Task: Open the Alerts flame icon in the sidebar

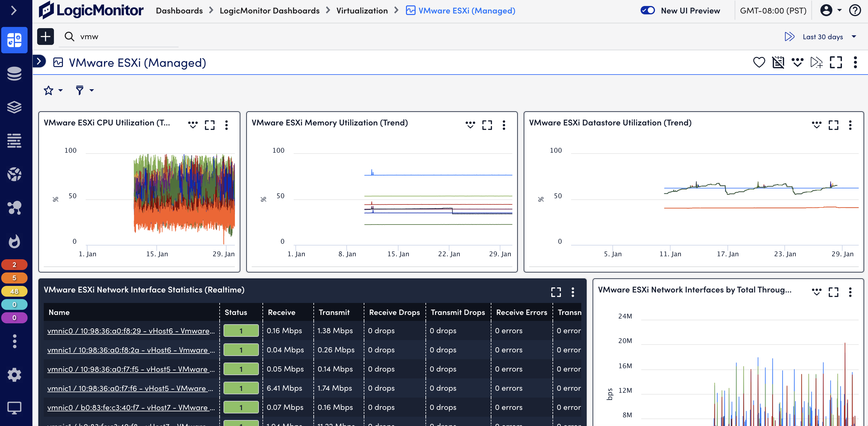Action: [x=14, y=241]
